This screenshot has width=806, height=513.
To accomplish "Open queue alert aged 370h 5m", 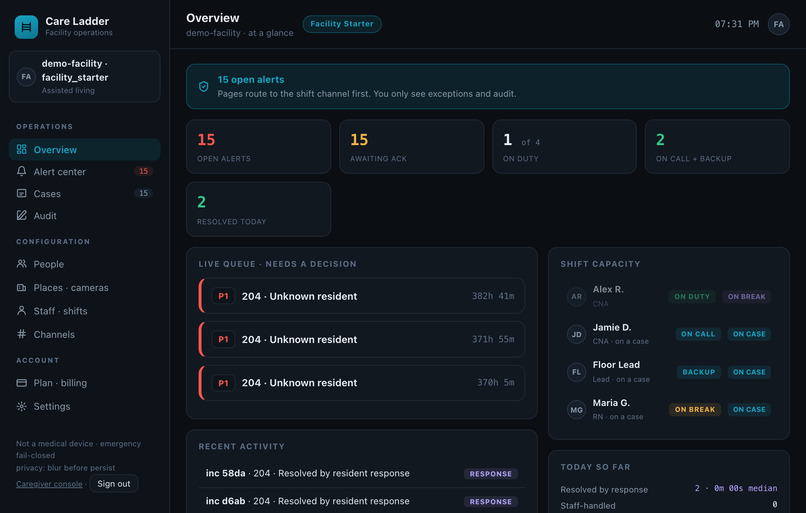I will 362,383.
